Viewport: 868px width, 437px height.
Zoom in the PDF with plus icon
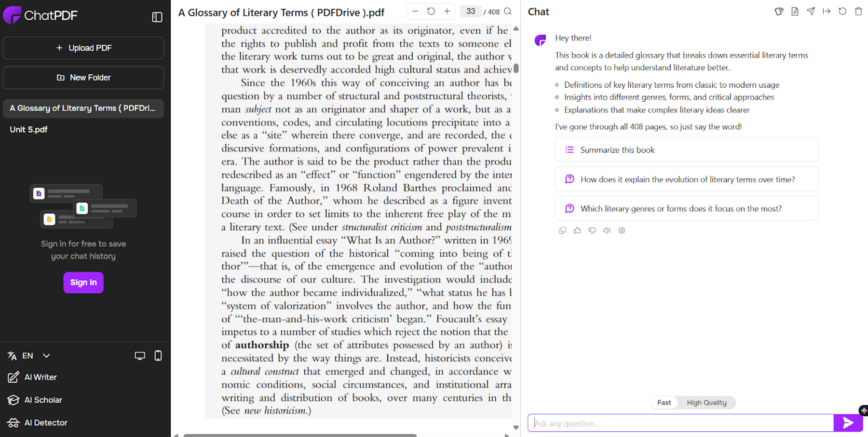[x=447, y=11]
